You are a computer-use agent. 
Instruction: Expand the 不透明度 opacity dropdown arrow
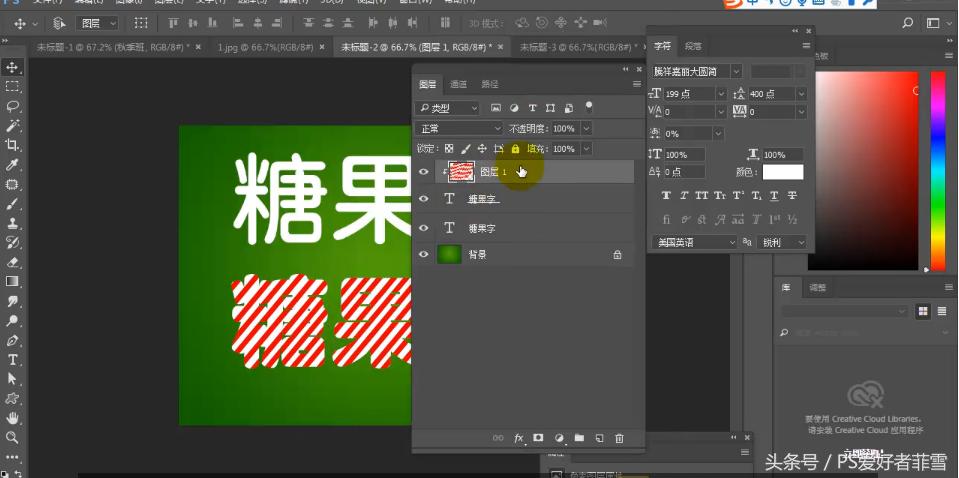[586, 128]
